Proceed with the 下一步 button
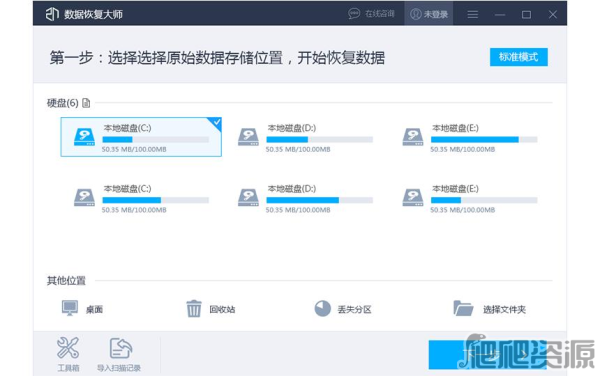Screen dimensions: 600x376 click(487, 355)
